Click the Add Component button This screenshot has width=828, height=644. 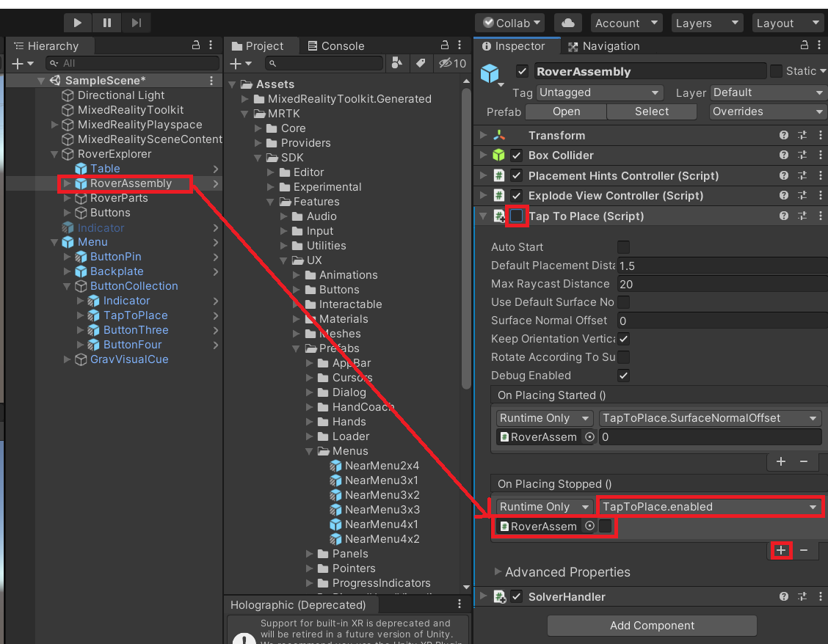(652, 626)
